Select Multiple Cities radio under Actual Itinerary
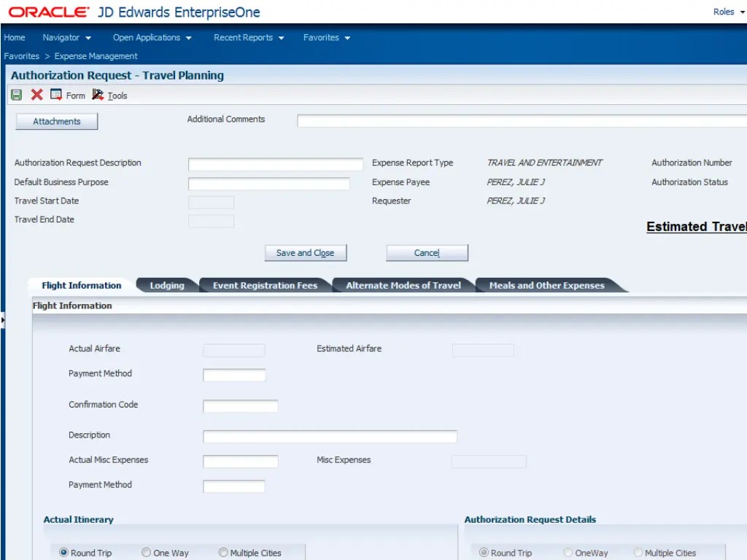Image resolution: width=747 pixels, height=560 pixels. click(223, 553)
